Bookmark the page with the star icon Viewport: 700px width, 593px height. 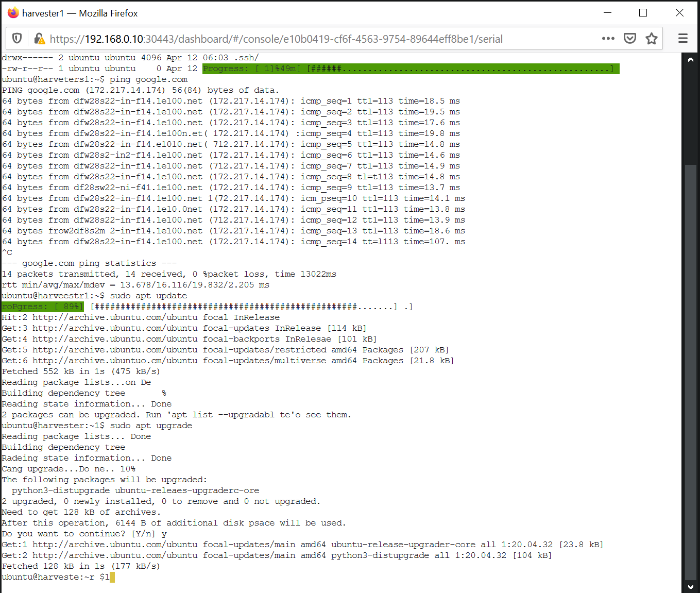tap(651, 38)
